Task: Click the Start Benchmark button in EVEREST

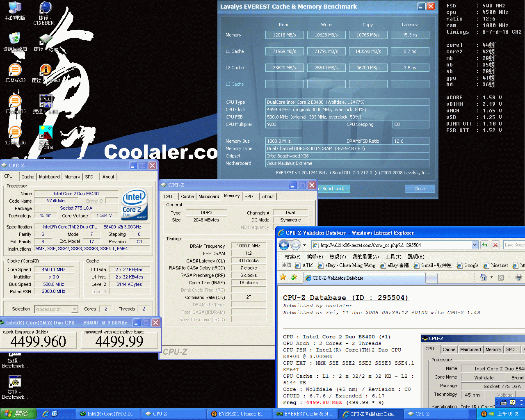Action: point(333,189)
